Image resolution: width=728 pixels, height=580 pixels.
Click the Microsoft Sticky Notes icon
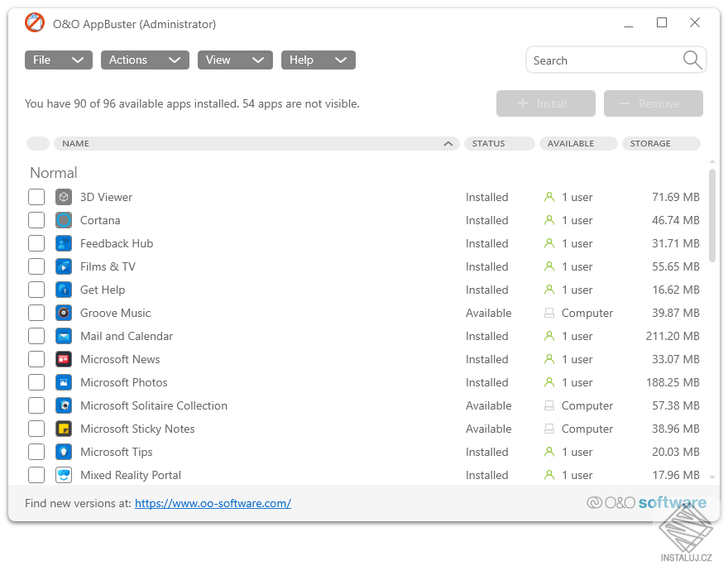click(x=64, y=429)
